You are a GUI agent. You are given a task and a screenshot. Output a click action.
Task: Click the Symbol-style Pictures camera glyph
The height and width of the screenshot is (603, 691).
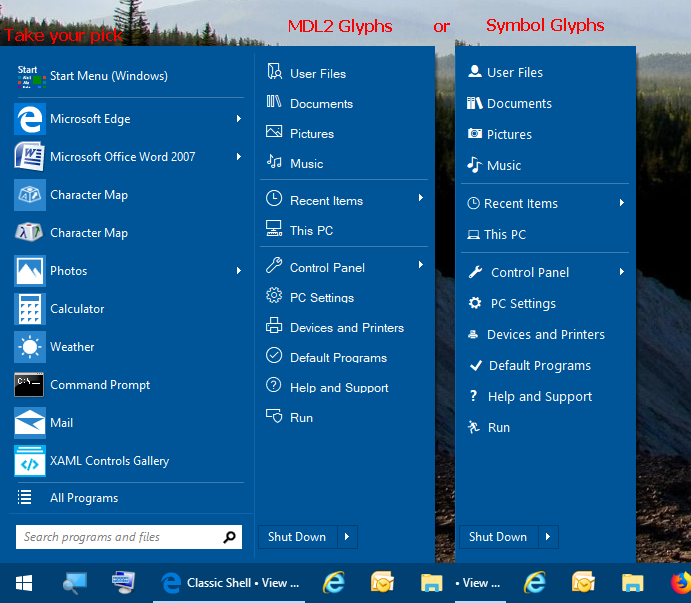coord(475,133)
